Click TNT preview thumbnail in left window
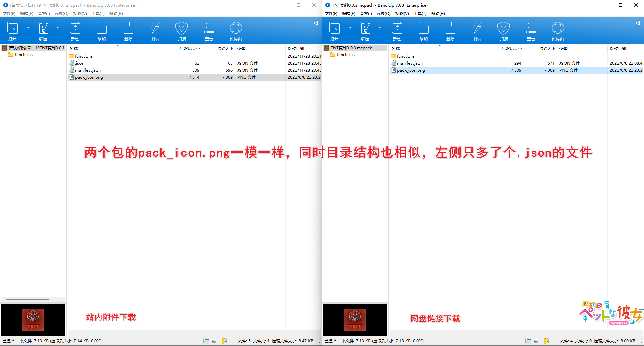The height and width of the screenshot is (346, 644). coord(33,320)
